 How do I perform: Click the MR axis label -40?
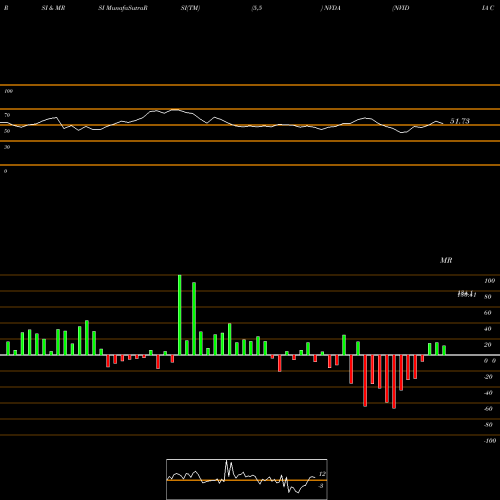point(488,393)
